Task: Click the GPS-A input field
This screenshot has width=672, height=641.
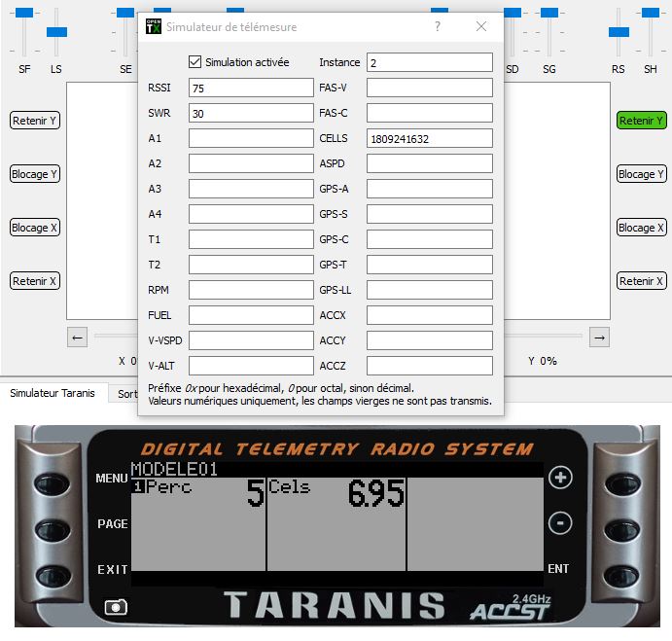Action: tap(430, 189)
